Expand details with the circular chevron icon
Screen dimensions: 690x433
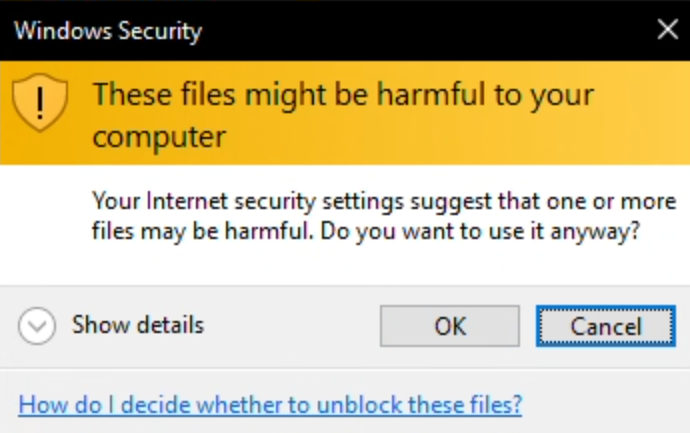point(37,326)
